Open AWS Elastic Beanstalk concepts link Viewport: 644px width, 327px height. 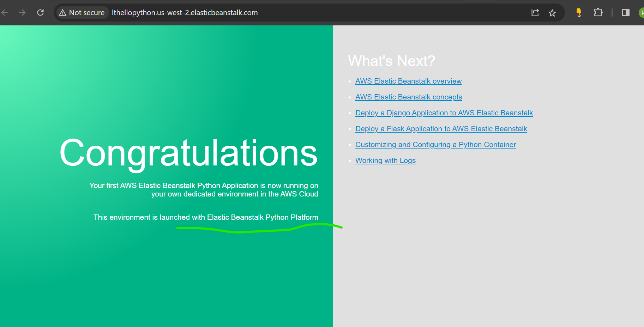tap(409, 97)
